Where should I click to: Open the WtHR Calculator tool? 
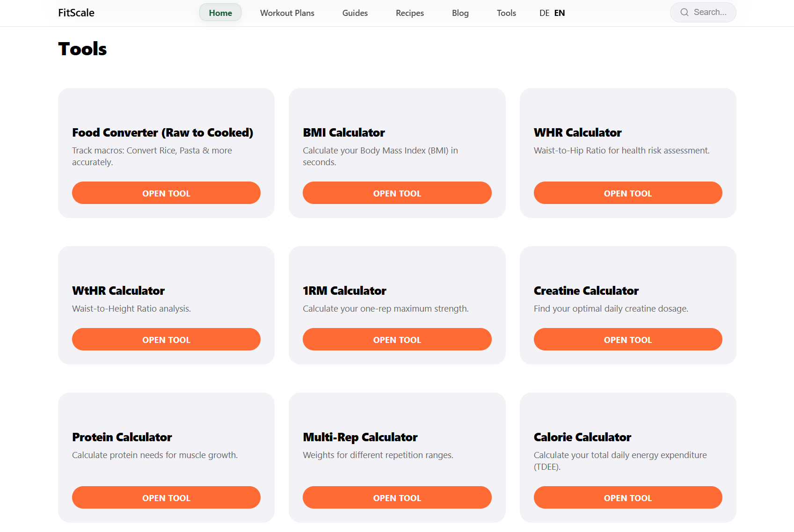(166, 339)
